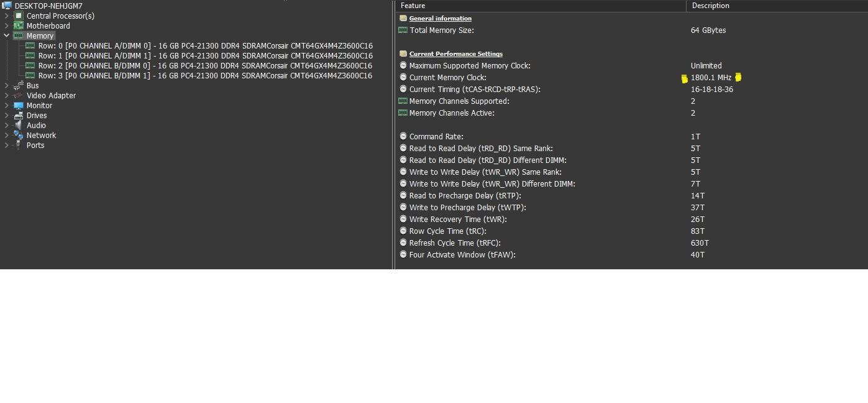This screenshot has width=868, height=403.
Task: Collapse the Memory tree node
Action: (x=7, y=36)
